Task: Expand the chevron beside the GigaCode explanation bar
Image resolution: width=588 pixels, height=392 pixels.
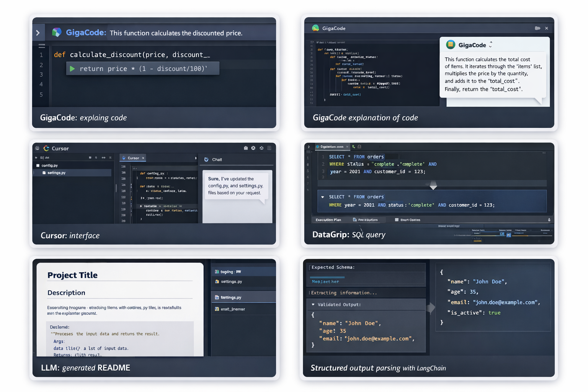Action: point(38,33)
